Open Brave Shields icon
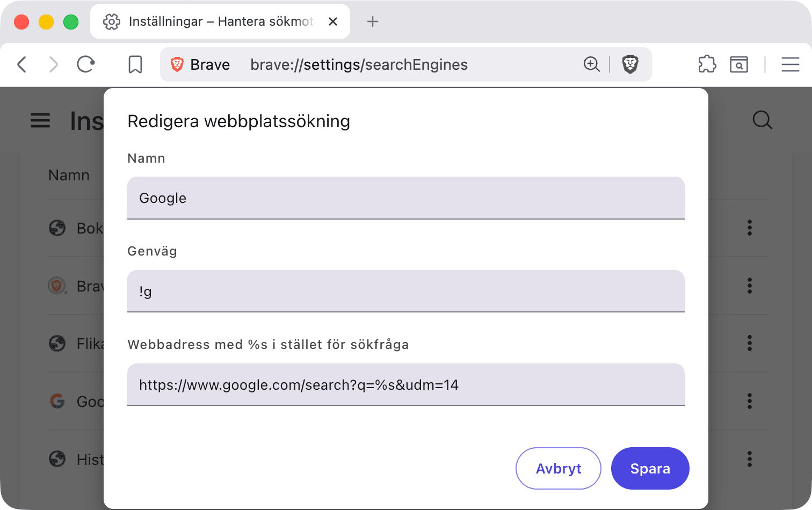The height and width of the screenshot is (510, 812). pos(630,64)
